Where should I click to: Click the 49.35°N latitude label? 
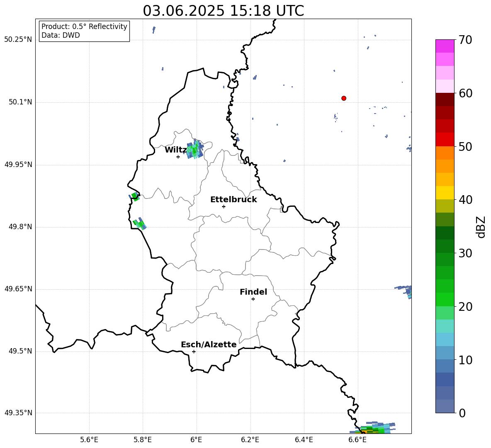pos(18,413)
